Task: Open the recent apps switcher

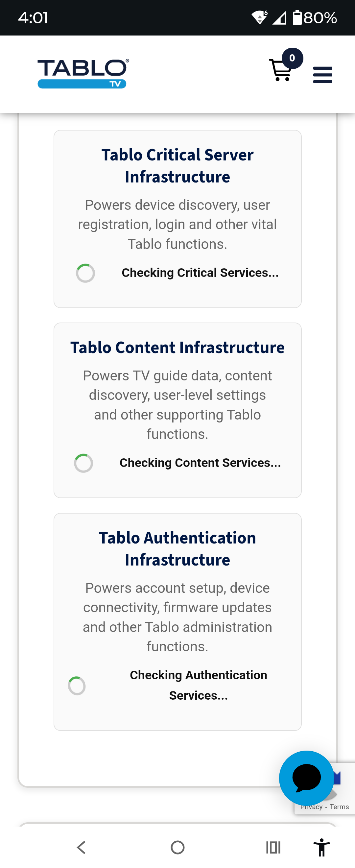Action: coord(273,847)
